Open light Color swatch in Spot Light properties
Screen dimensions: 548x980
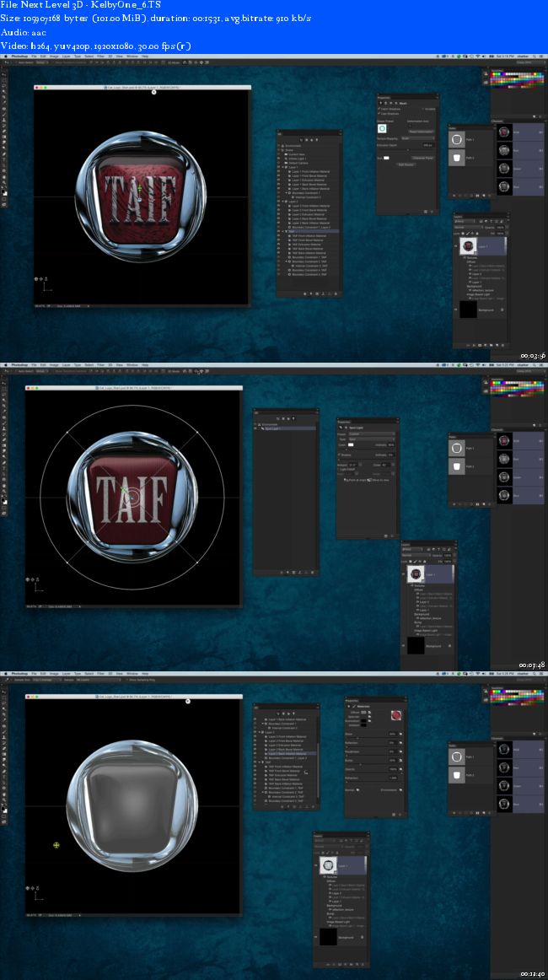coord(352,445)
